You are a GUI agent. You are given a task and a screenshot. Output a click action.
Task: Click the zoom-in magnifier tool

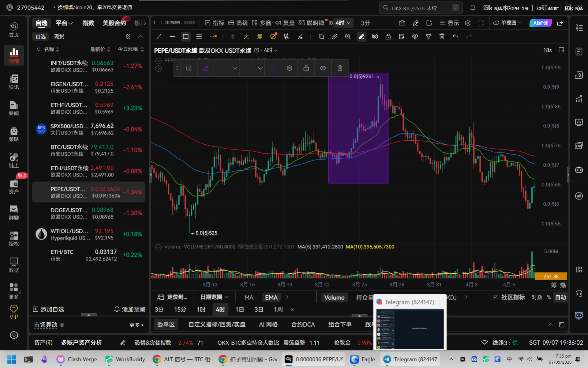click(x=348, y=37)
